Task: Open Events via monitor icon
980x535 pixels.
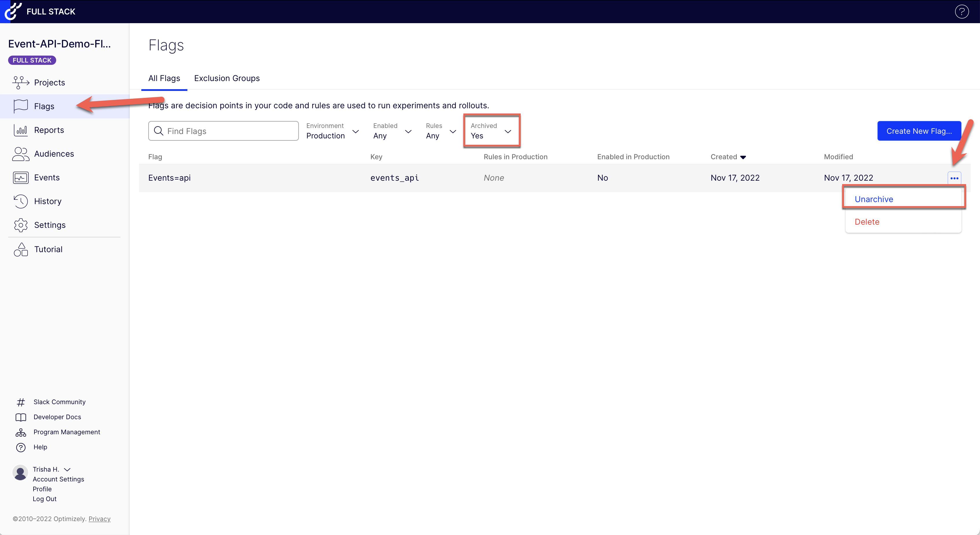Action: click(21, 177)
